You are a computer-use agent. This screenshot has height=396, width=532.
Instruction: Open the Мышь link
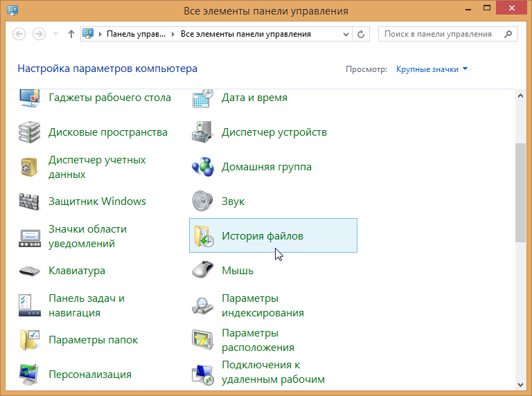click(x=238, y=271)
